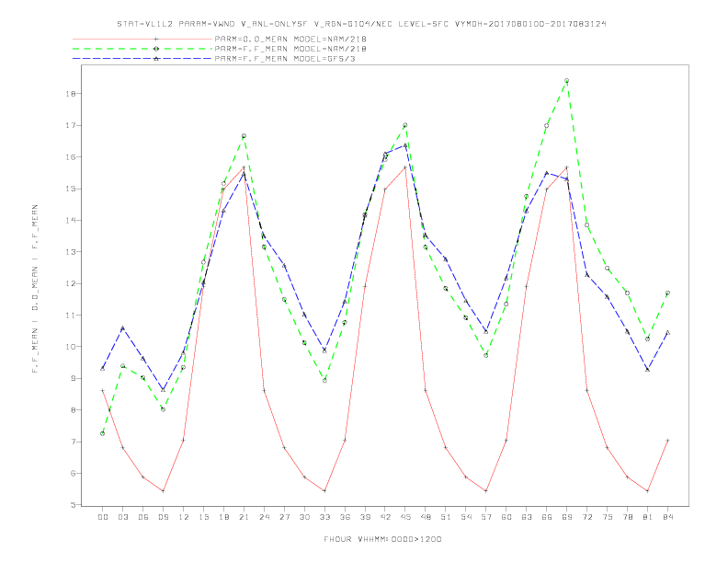This screenshot has width=728, height=563.
Task: Click x-axis tick label 69
Action: coord(567,517)
